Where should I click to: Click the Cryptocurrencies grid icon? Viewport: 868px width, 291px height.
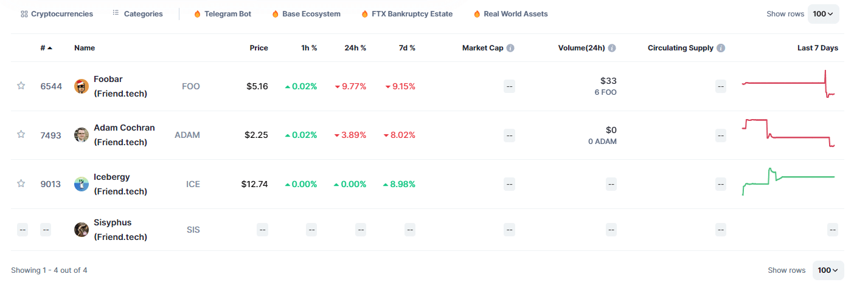point(24,14)
